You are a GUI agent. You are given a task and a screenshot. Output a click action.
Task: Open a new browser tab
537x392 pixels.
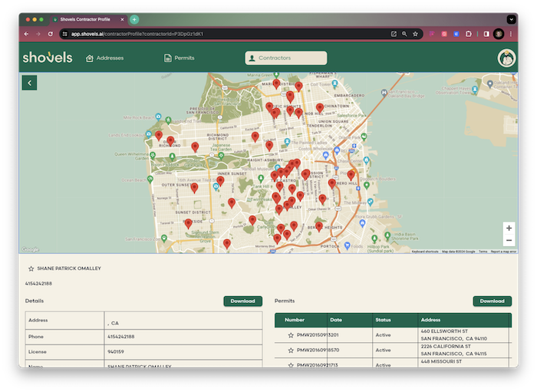click(134, 19)
